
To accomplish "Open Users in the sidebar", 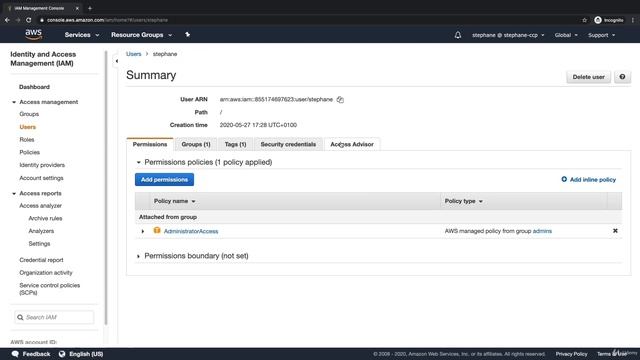I will (x=27, y=127).
